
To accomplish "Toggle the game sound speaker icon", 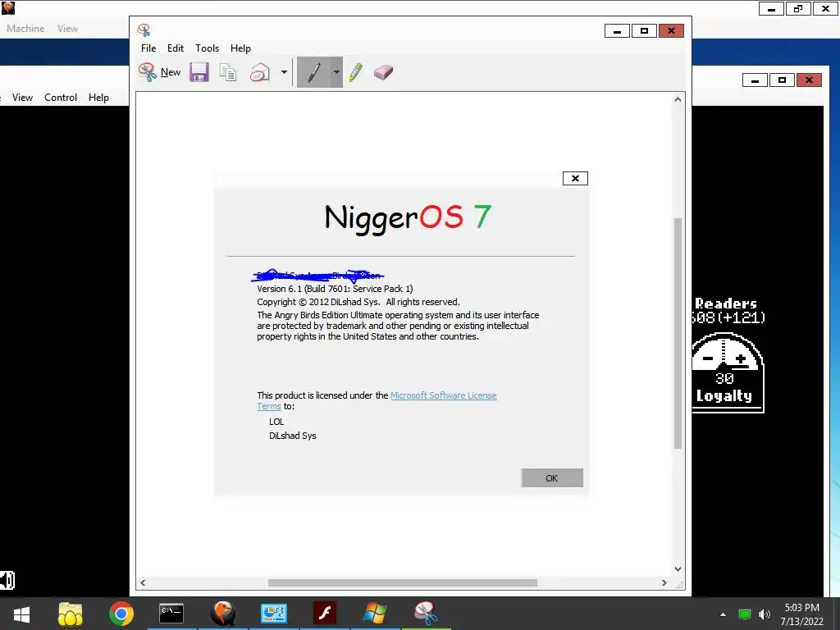I will point(7,580).
